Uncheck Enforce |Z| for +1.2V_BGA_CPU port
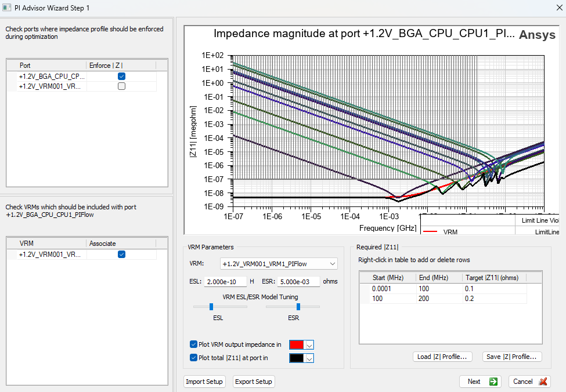Screen dimensions: 566x392 coord(121,77)
